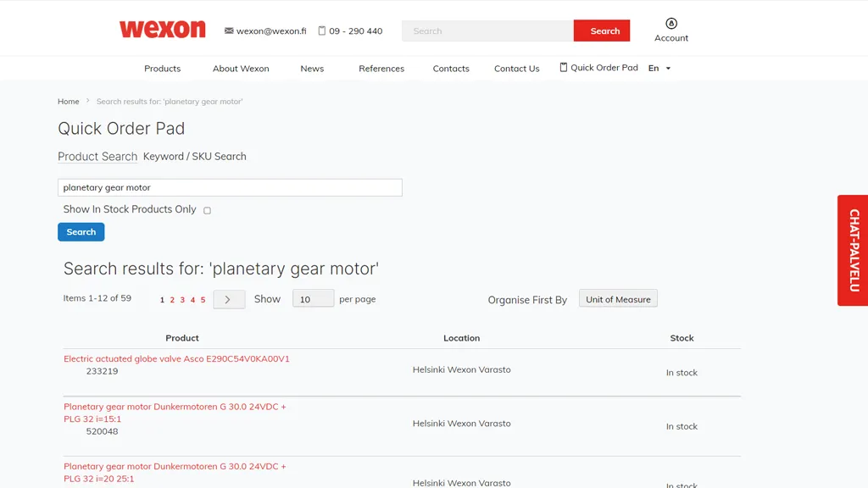Open the Unit of Measure dropdown
The width and height of the screenshot is (868, 488).
(x=618, y=299)
